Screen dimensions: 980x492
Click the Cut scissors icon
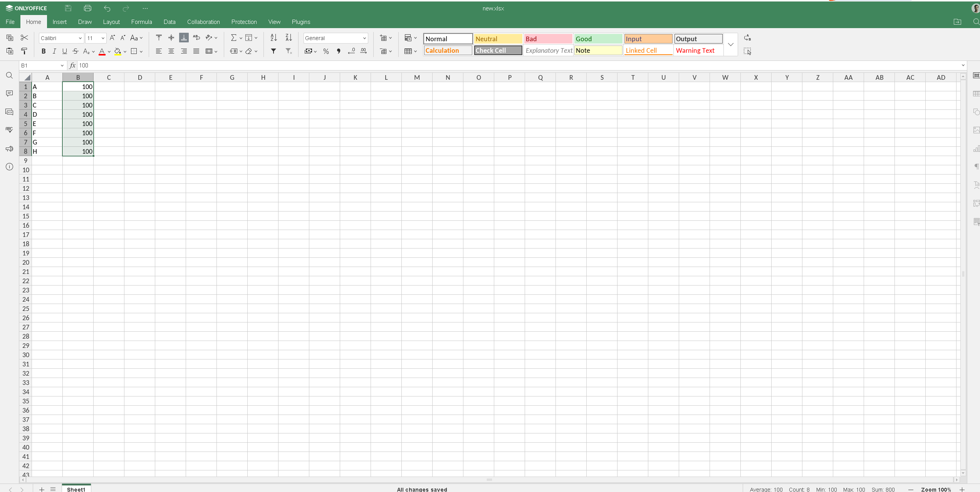click(x=24, y=38)
